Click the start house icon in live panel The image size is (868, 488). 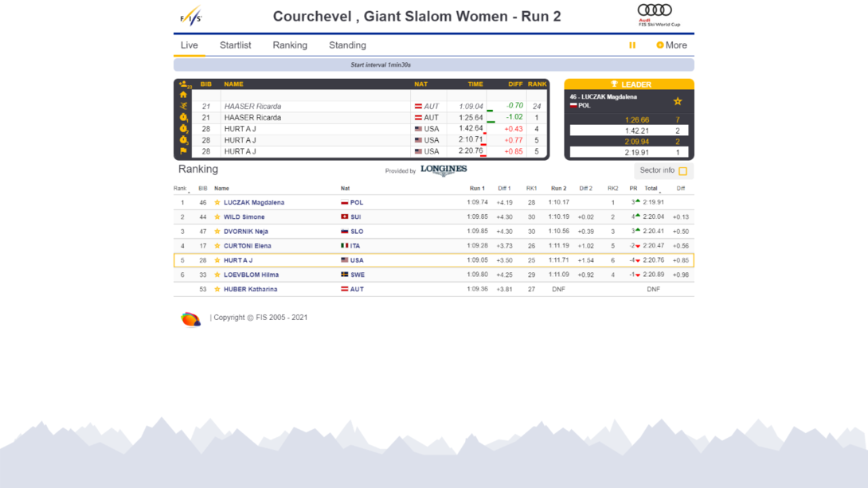pos(183,95)
